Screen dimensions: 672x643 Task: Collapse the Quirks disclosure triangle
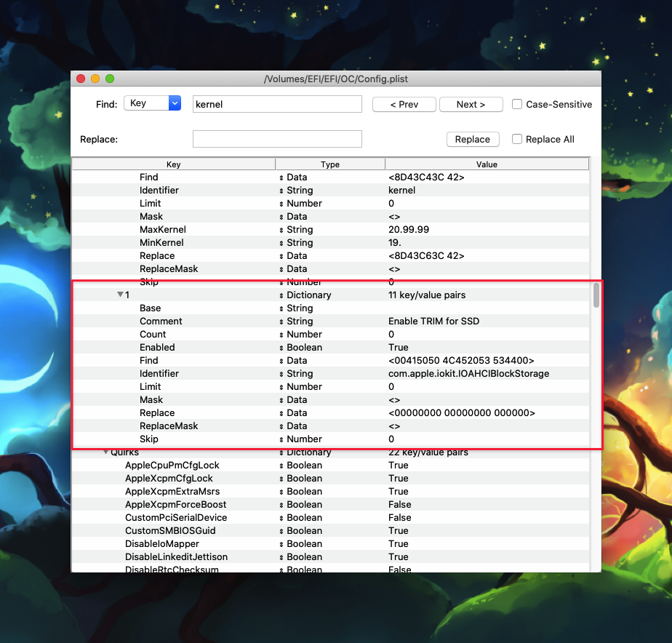click(x=105, y=452)
